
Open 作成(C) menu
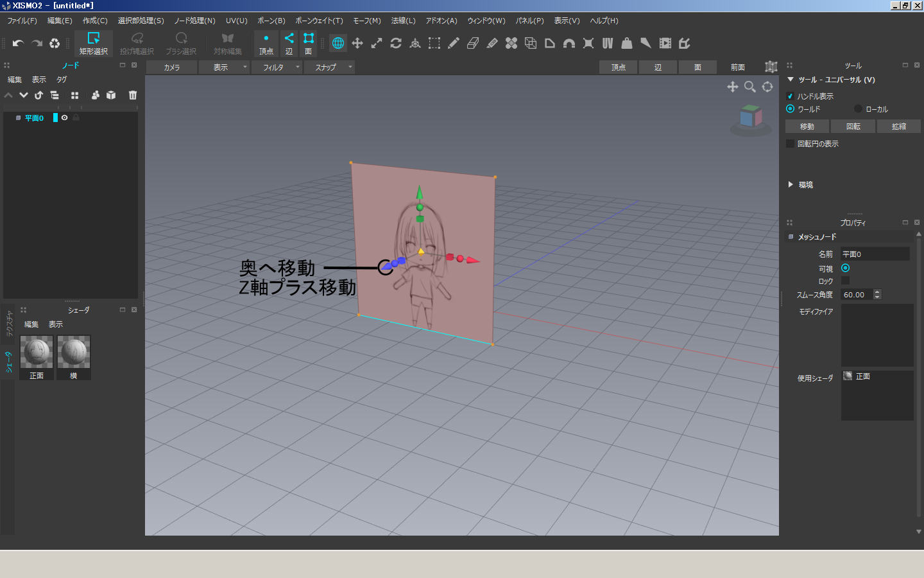[x=95, y=21]
